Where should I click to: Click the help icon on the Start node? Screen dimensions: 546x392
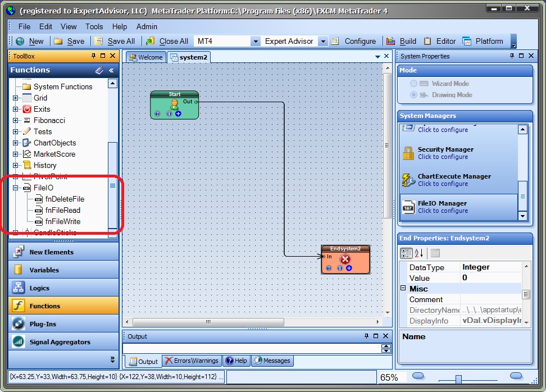[x=157, y=113]
